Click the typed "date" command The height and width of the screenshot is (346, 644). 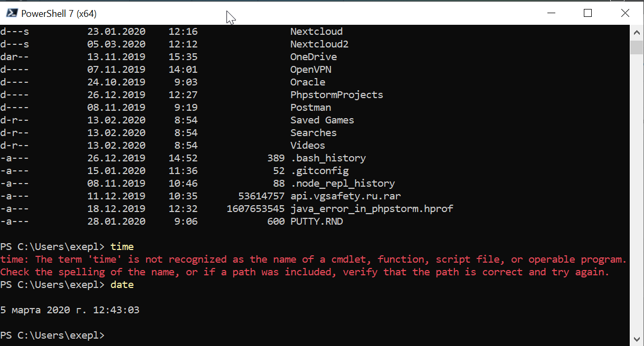coord(122,285)
